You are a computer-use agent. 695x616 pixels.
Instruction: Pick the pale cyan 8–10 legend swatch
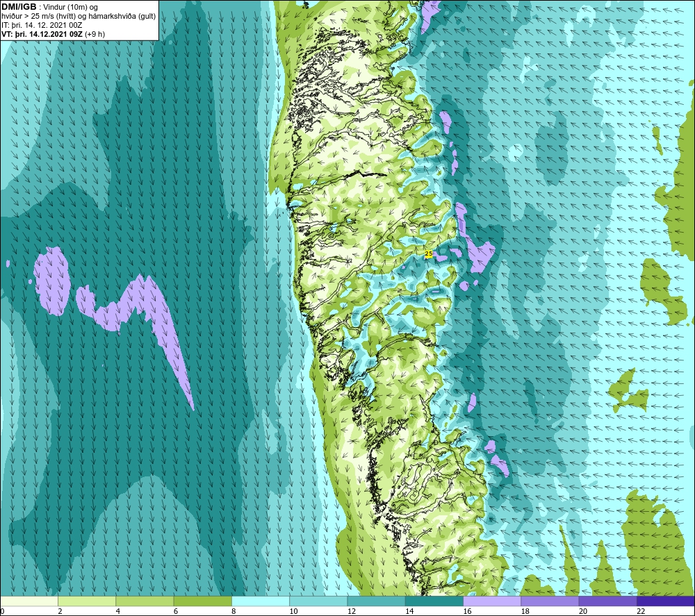pos(261,601)
